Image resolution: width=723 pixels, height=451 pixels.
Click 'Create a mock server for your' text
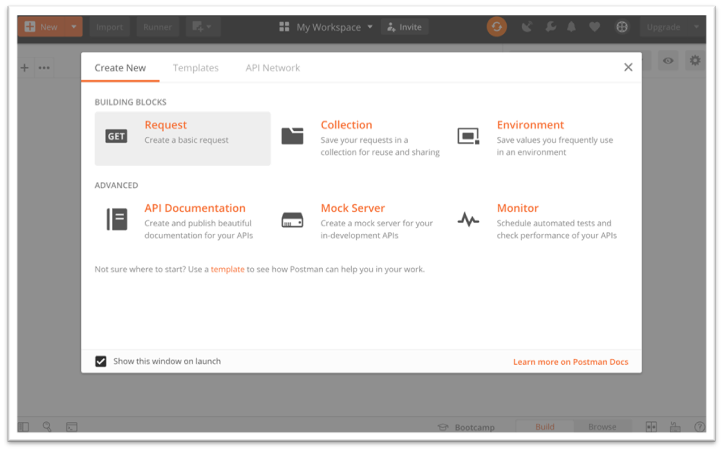377,223
